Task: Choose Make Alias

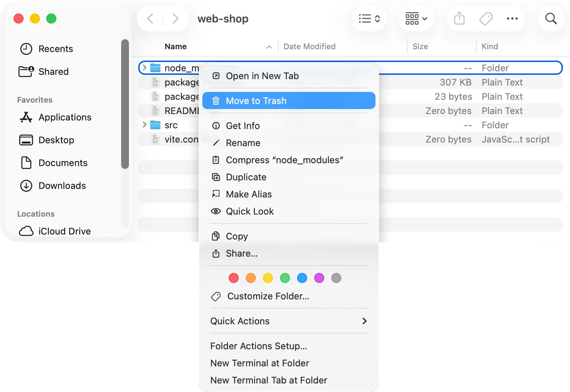Action: tap(289, 194)
